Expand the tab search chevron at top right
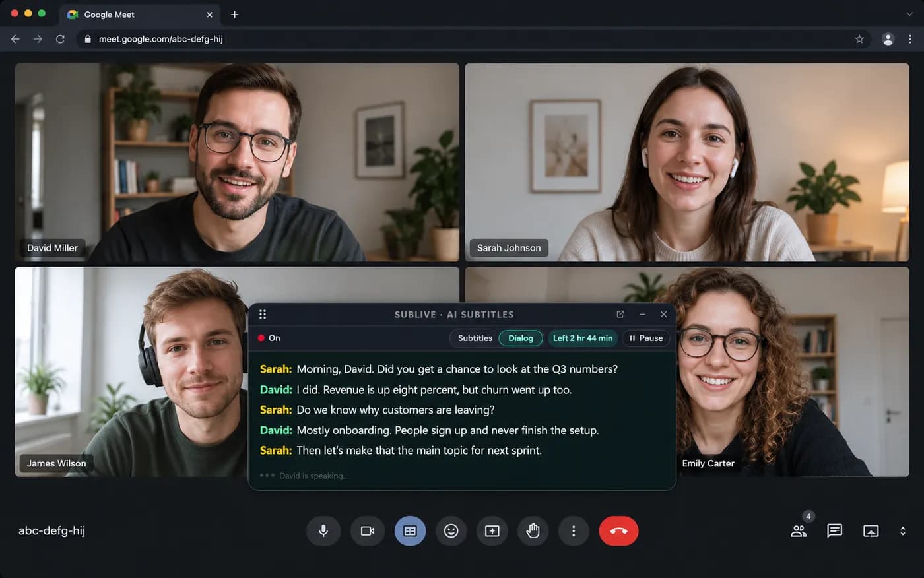The image size is (924, 578). (x=909, y=14)
